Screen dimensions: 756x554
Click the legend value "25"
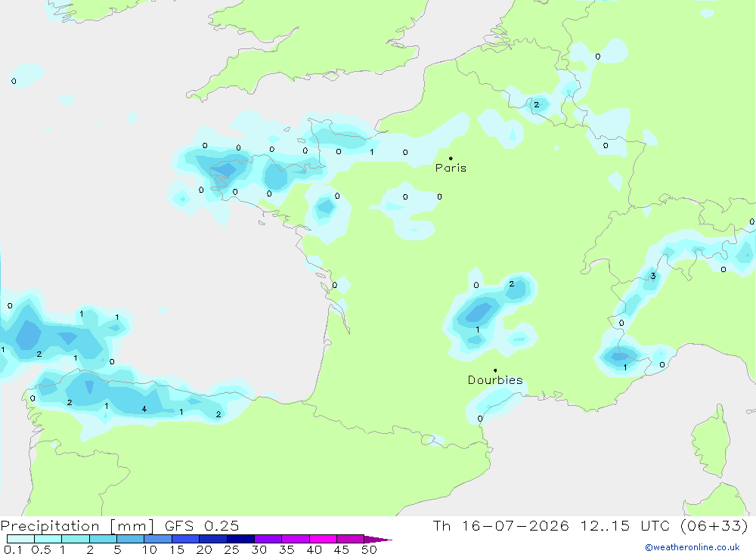tap(232, 549)
